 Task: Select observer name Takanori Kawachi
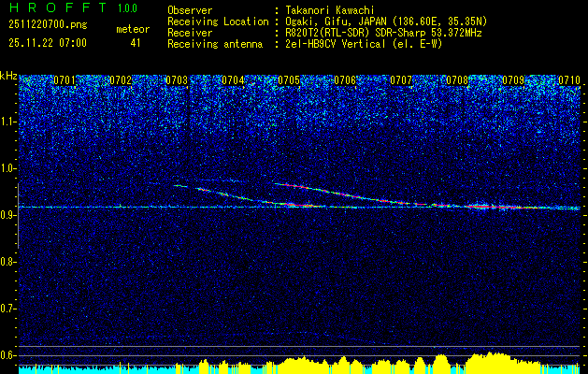click(x=330, y=10)
